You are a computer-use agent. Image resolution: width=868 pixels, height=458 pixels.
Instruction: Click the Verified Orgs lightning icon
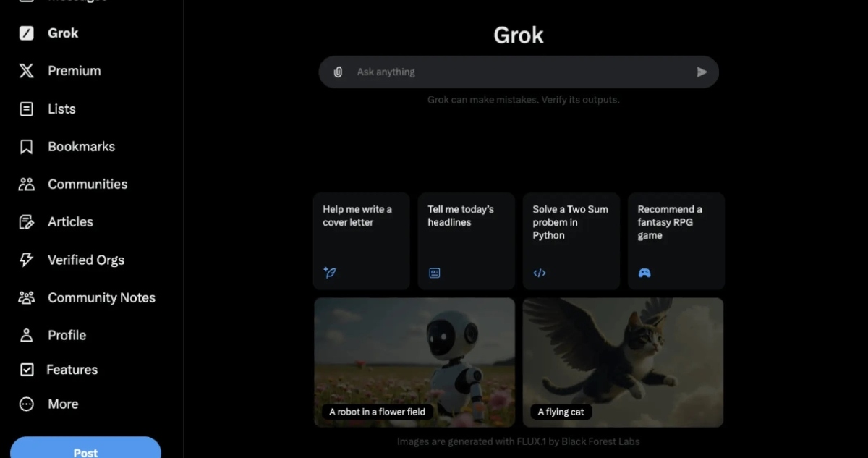point(27,260)
